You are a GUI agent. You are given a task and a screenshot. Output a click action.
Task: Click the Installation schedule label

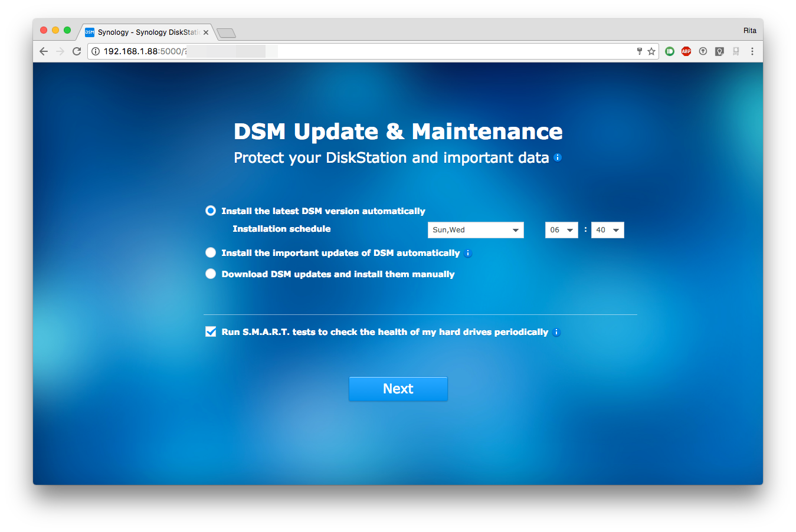281,229
